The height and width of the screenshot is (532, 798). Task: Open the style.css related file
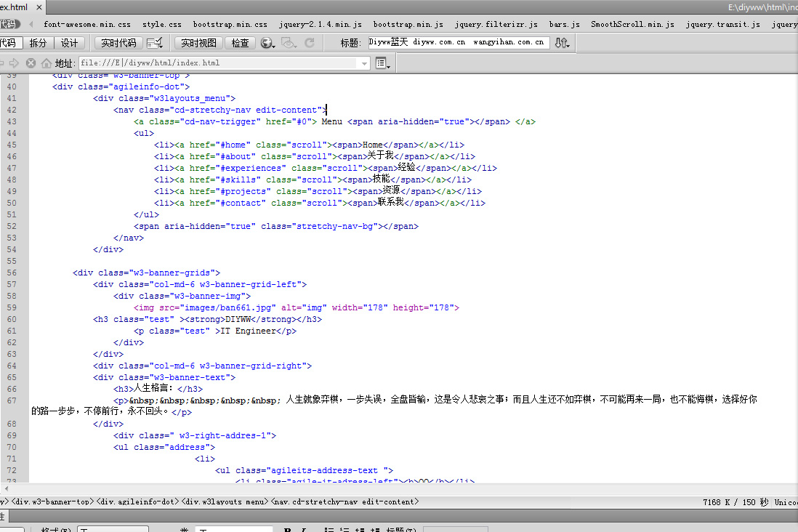pyautogui.click(x=162, y=24)
